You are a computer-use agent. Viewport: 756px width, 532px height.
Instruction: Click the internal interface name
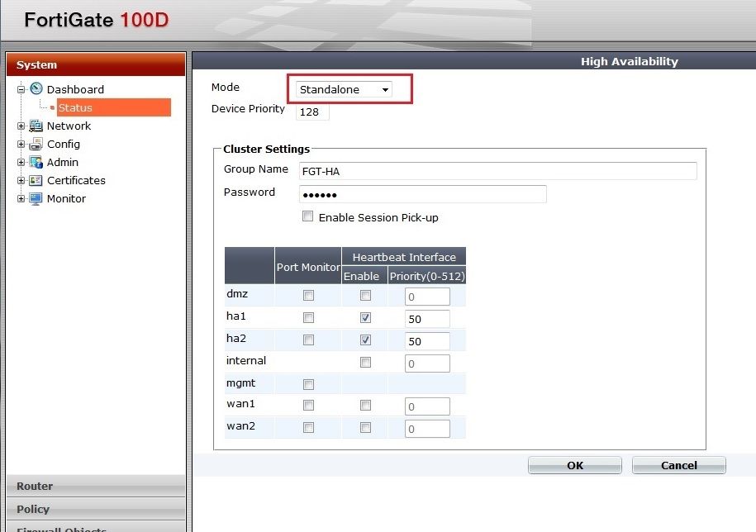click(246, 360)
